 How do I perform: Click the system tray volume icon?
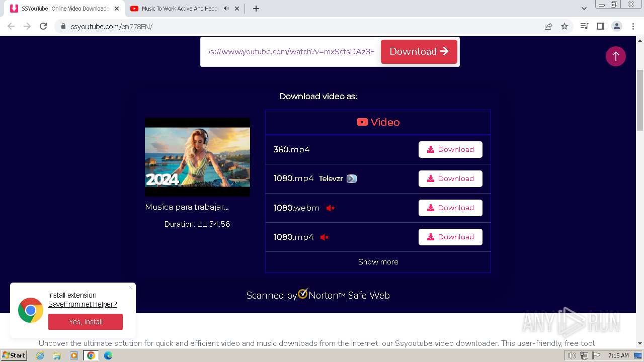[x=572, y=355]
